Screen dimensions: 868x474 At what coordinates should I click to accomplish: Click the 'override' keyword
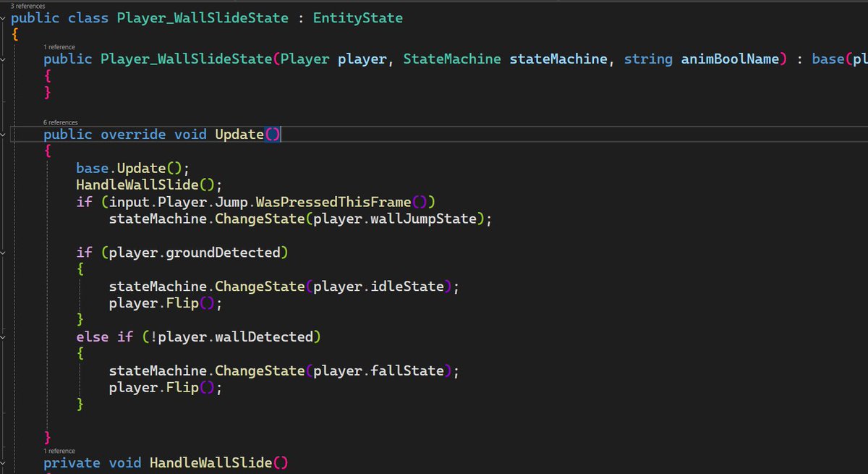[134, 135]
